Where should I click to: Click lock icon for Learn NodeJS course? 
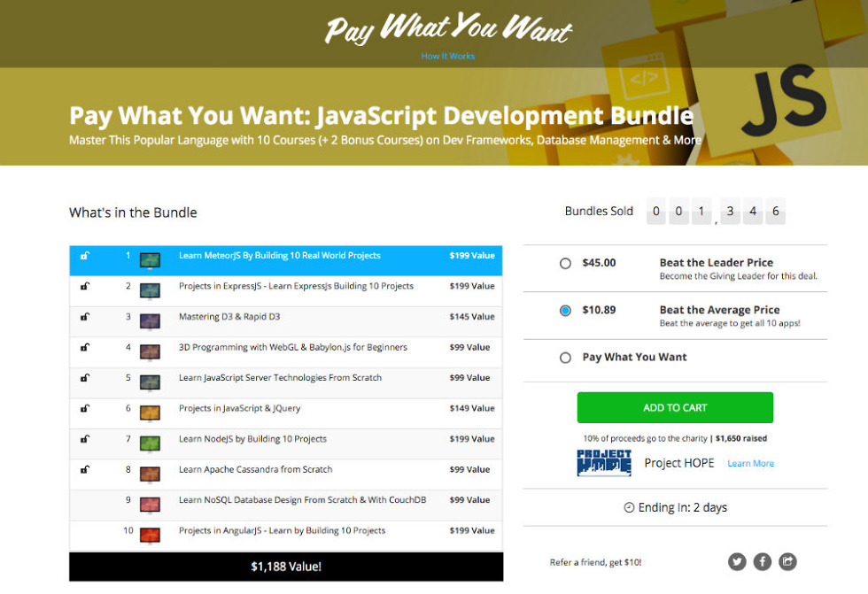click(x=85, y=439)
